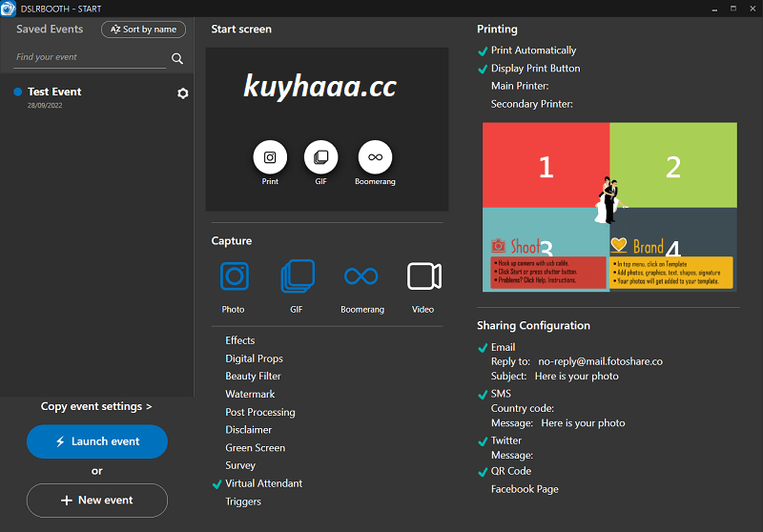Toggle Display Print Button checkmark
The image size is (763, 532).
[483, 69]
